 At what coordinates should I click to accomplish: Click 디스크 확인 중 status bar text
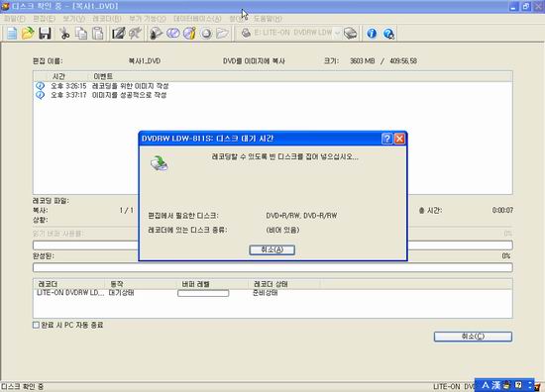pyautogui.click(x=22, y=386)
